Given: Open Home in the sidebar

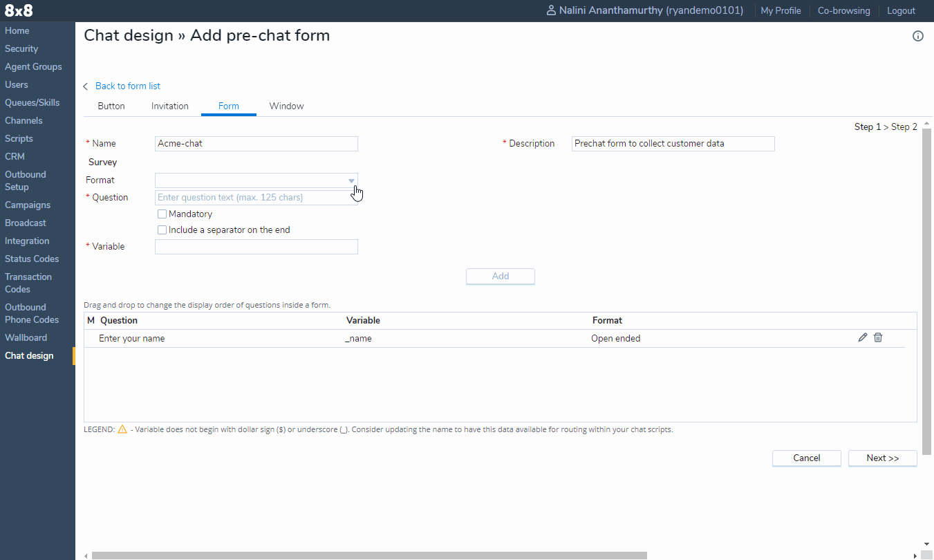Looking at the screenshot, I should coord(17,30).
